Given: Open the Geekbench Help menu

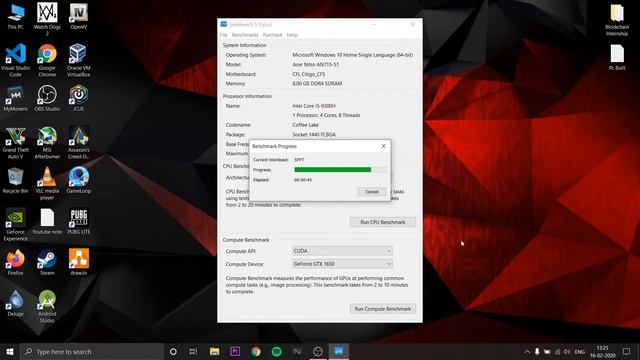Looking at the screenshot, I should pos(292,35).
